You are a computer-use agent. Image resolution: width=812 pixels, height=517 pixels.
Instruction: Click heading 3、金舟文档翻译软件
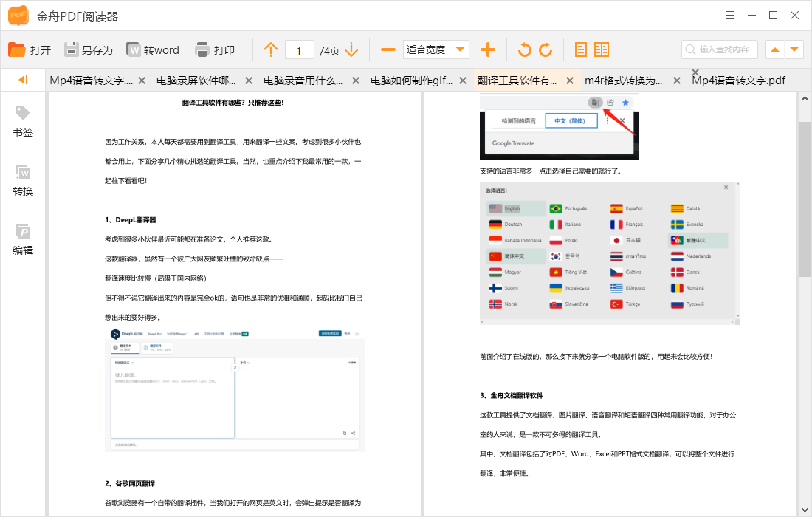[512, 395]
